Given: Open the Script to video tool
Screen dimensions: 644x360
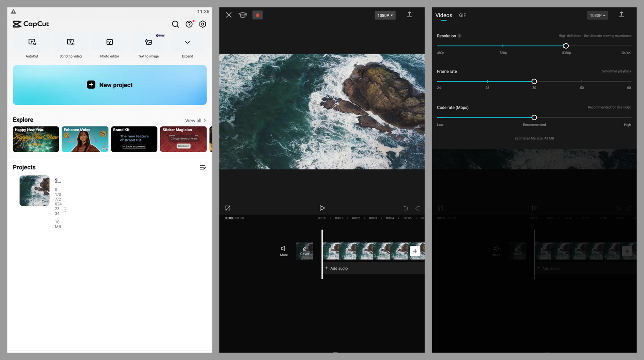Looking at the screenshot, I should 71,46.
